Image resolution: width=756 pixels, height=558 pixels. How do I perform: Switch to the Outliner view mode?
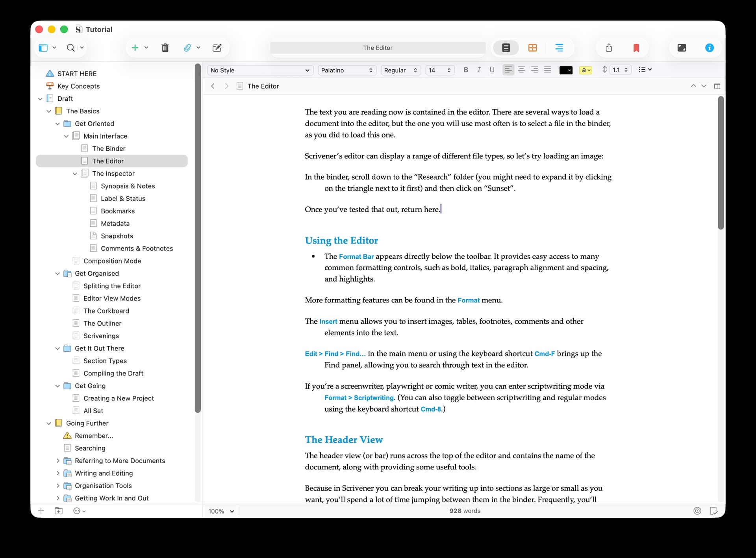pyautogui.click(x=559, y=48)
